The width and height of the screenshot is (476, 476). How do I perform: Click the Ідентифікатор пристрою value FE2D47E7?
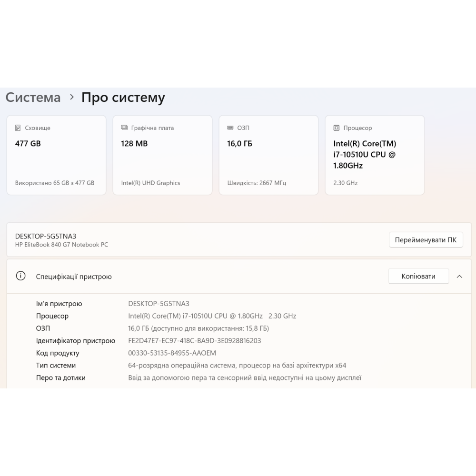194,341
